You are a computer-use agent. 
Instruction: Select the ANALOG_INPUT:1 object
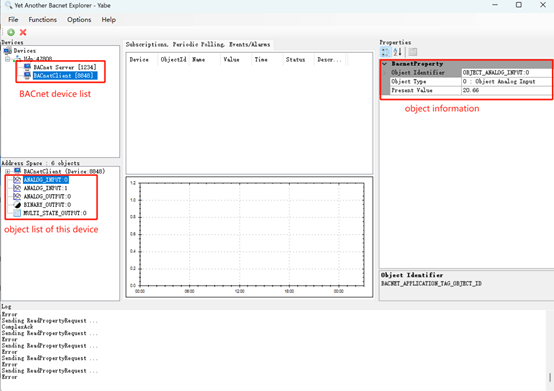coord(45,188)
